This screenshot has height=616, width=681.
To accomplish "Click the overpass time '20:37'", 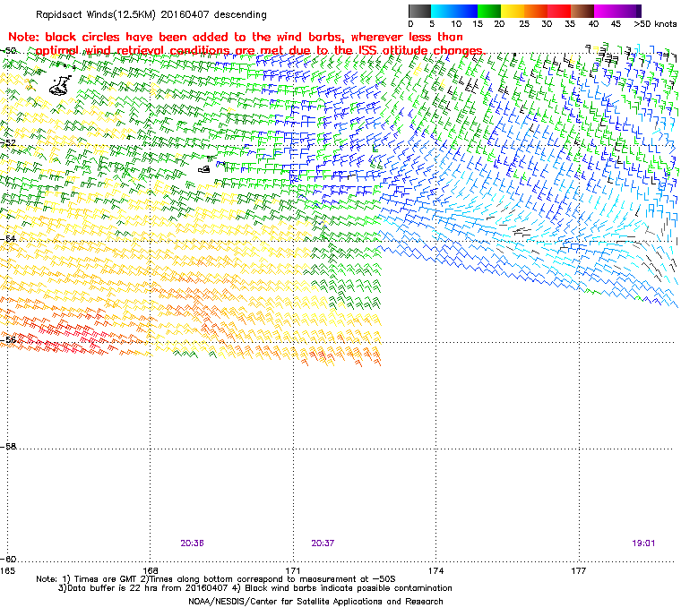I will click(x=323, y=543).
